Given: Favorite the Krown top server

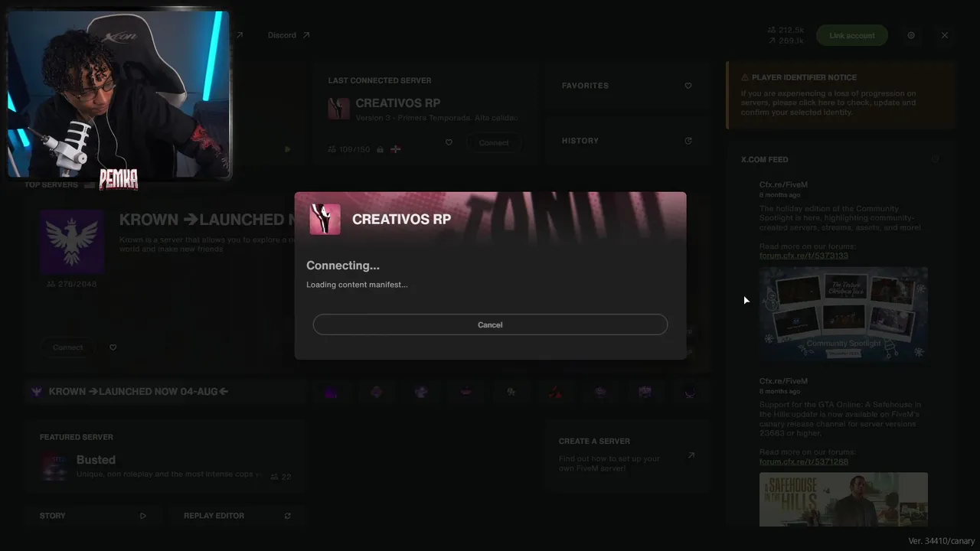Looking at the screenshot, I should (113, 347).
